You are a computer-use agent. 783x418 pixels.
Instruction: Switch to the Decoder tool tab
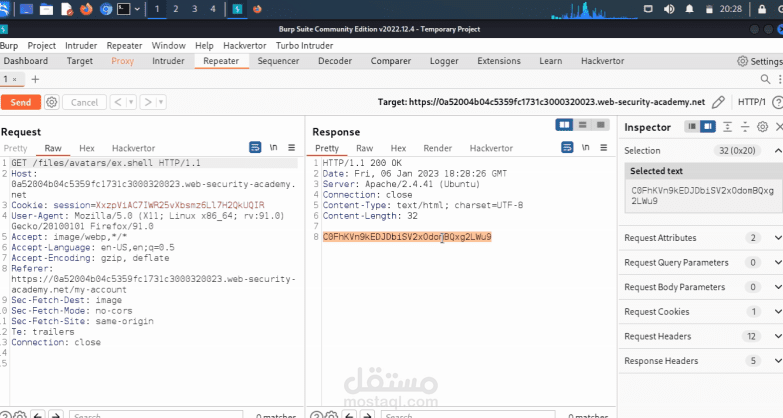(335, 61)
